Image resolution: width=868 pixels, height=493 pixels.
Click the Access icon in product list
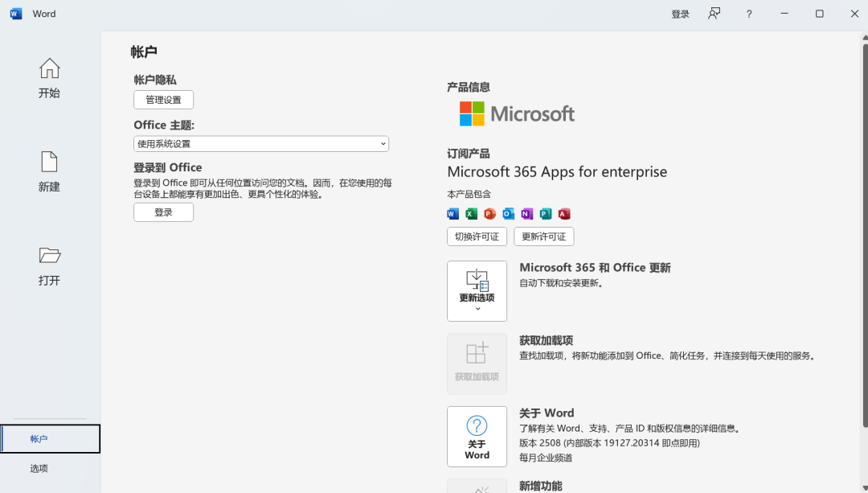tap(564, 214)
